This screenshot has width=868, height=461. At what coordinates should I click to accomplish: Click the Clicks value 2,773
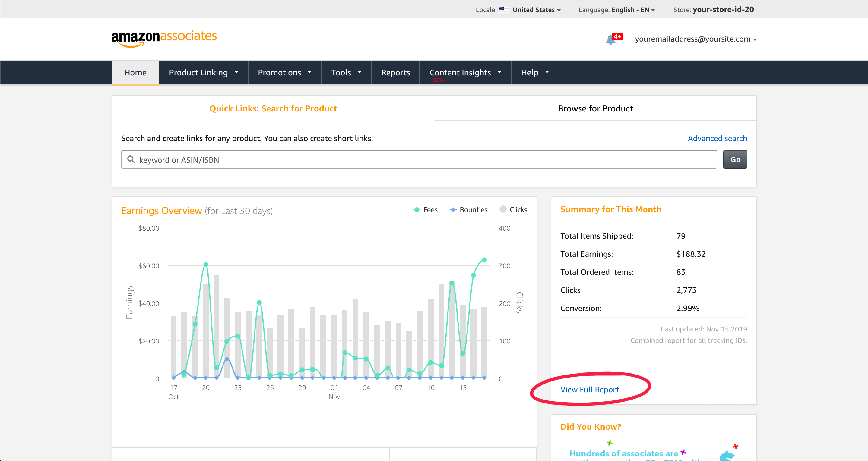click(686, 290)
